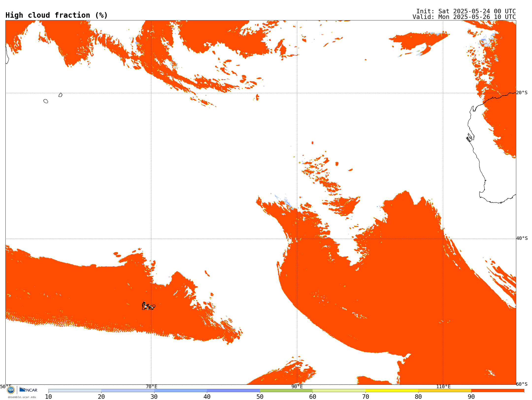Click the 60°S latitude label

click(x=522, y=384)
